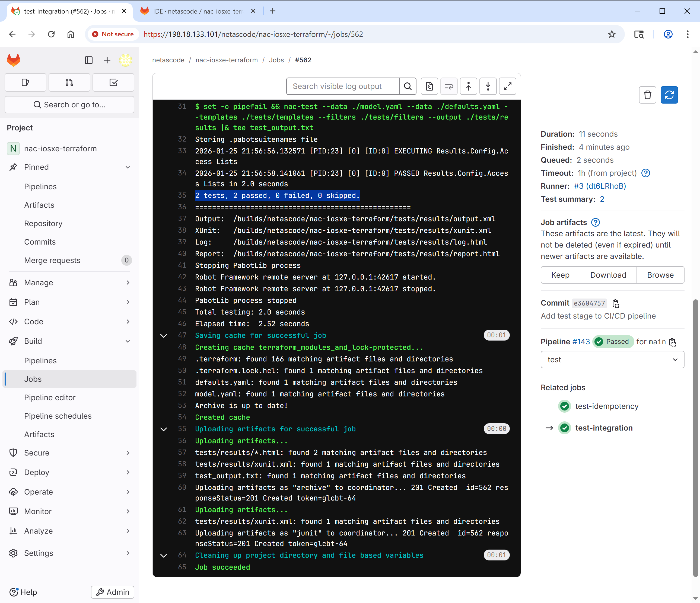Toggle log line wrapping icon
Image resolution: width=700 pixels, height=603 pixels.
coord(449,86)
